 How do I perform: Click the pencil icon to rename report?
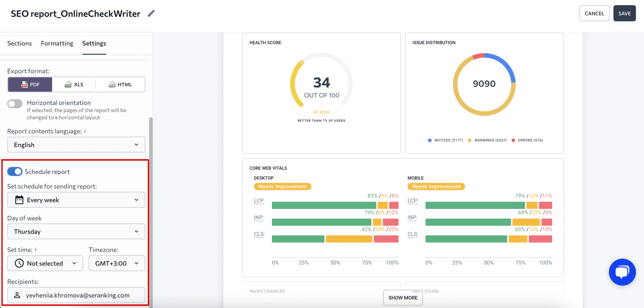pos(151,14)
